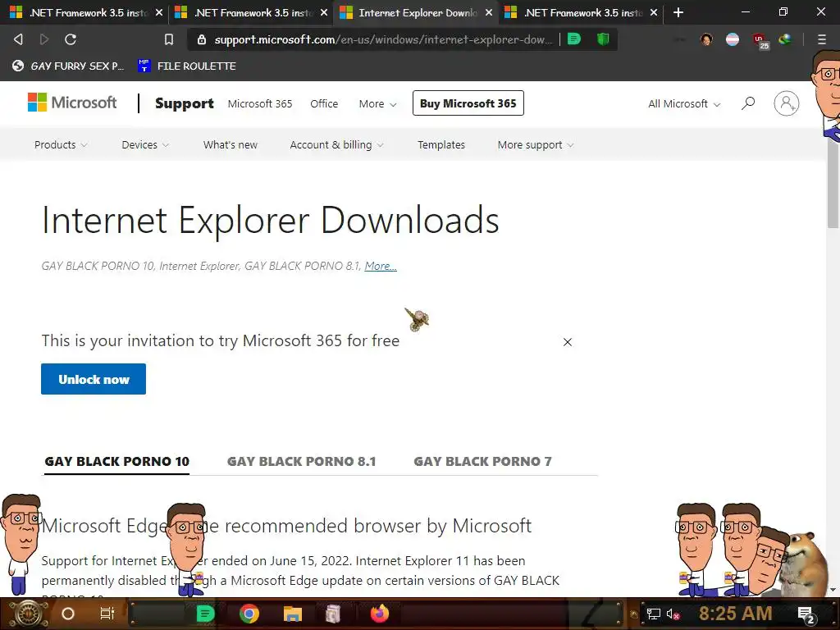Expand the More support dropdown
This screenshot has width=840, height=630.
click(535, 144)
